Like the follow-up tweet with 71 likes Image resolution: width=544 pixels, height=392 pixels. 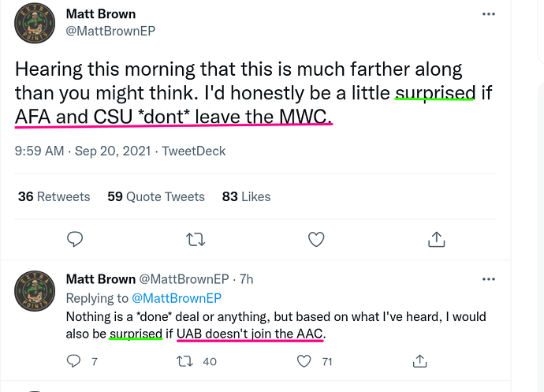coord(304,361)
